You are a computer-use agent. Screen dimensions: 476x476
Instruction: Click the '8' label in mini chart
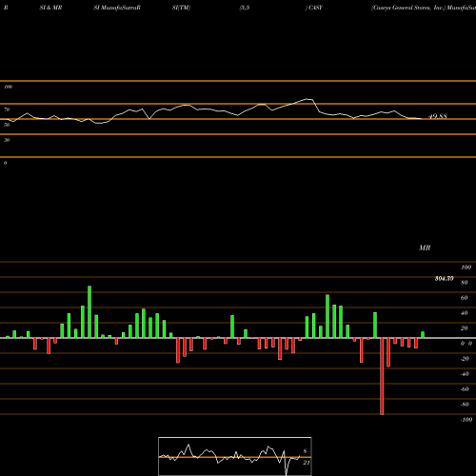point(305,451)
